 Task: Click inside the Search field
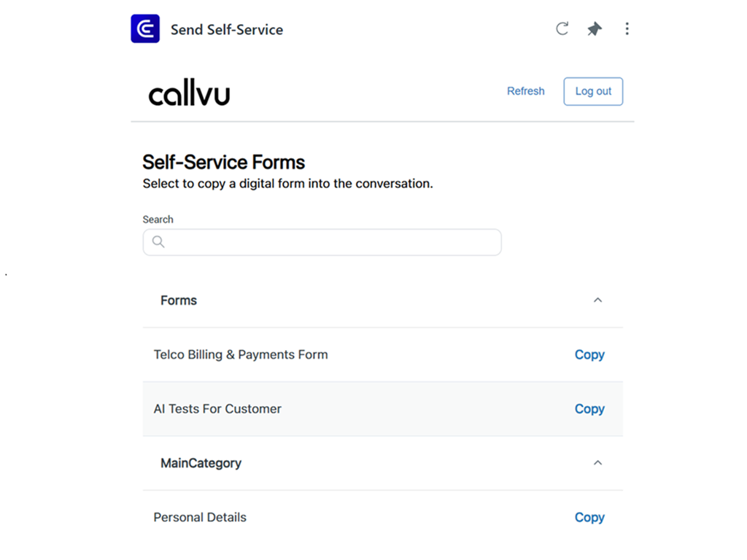coord(322,241)
